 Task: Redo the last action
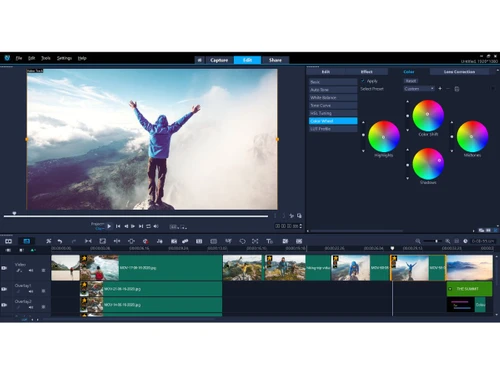point(74,241)
